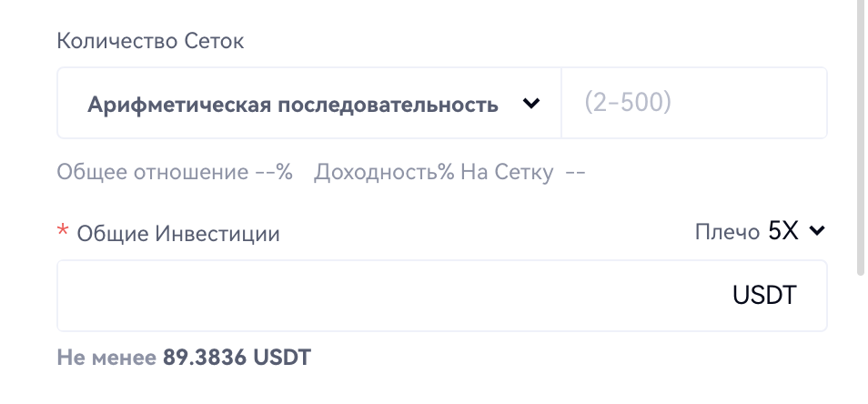Click the Доходность -- value placeholder
Image resolution: width=868 pixels, height=404 pixels.
[x=575, y=173]
